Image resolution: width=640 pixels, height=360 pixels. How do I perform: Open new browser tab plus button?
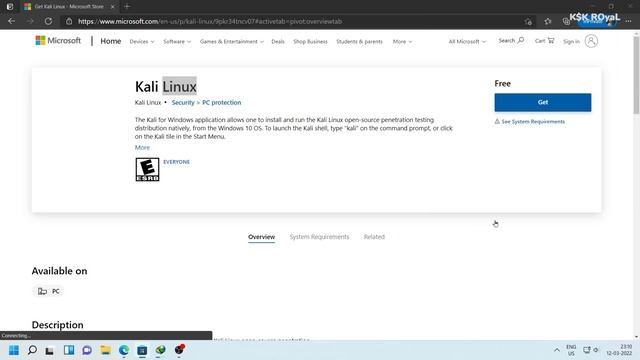pyautogui.click(x=127, y=7)
